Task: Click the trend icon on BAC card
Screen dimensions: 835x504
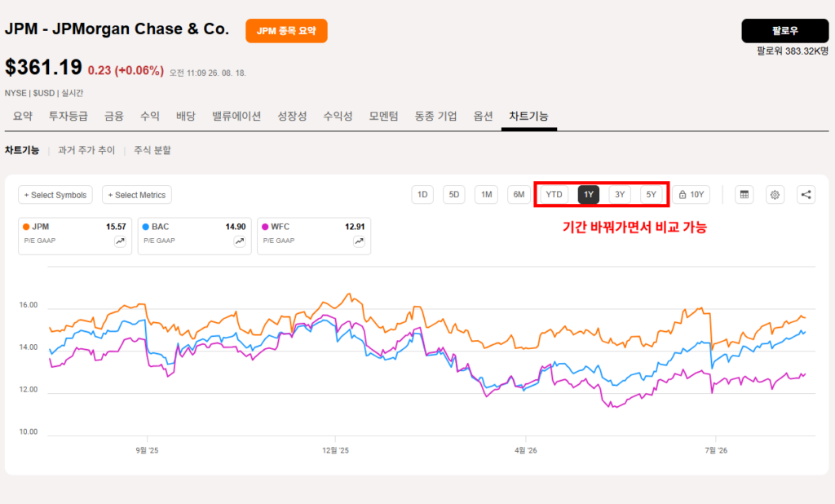Action: pyautogui.click(x=240, y=241)
